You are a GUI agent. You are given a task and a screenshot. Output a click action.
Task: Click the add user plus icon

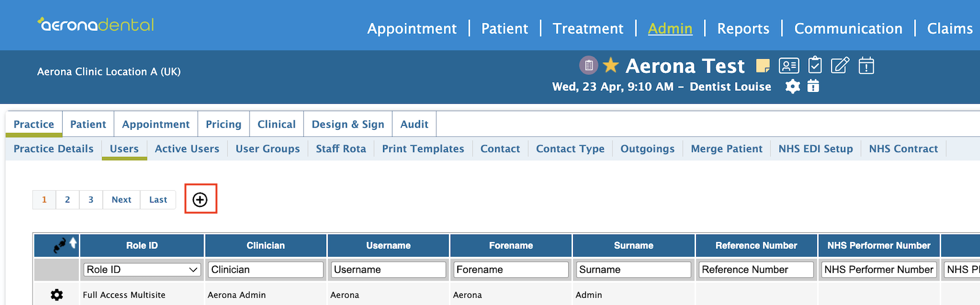[200, 200]
